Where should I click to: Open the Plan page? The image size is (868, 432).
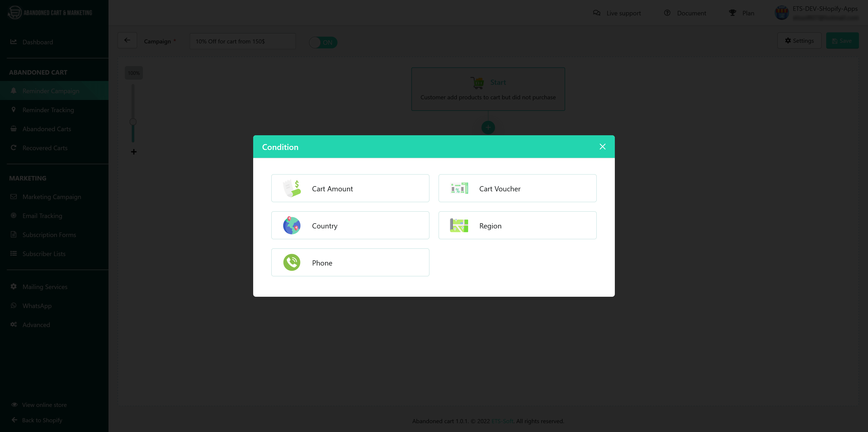click(742, 13)
